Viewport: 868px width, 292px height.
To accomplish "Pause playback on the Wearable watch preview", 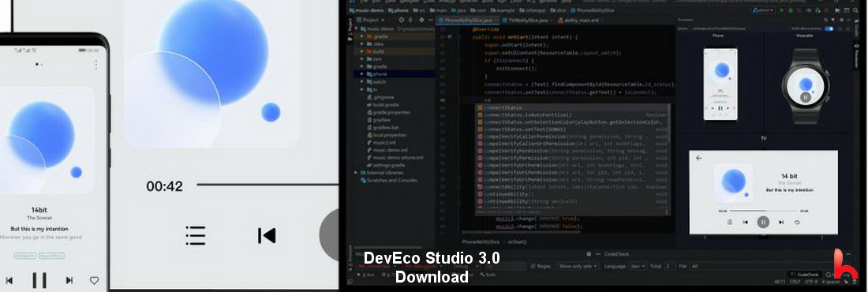I will 806,98.
